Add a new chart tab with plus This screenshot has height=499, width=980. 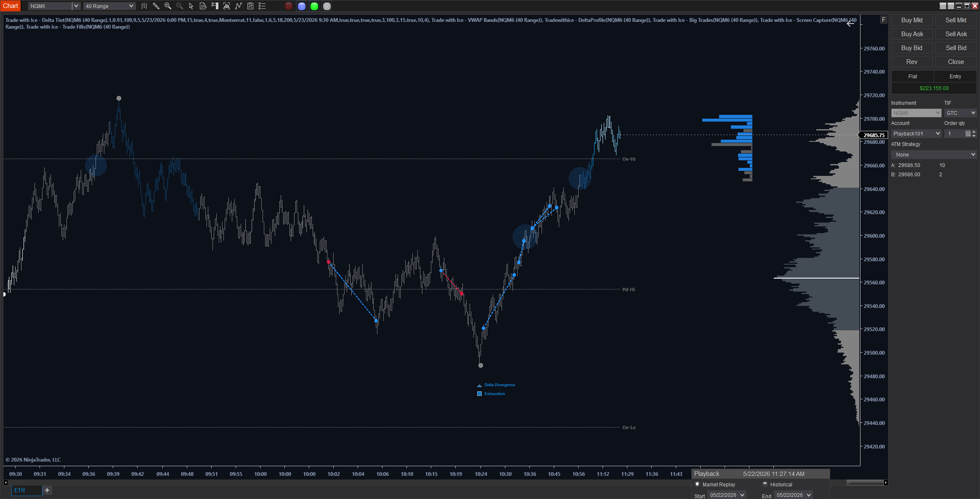47,490
